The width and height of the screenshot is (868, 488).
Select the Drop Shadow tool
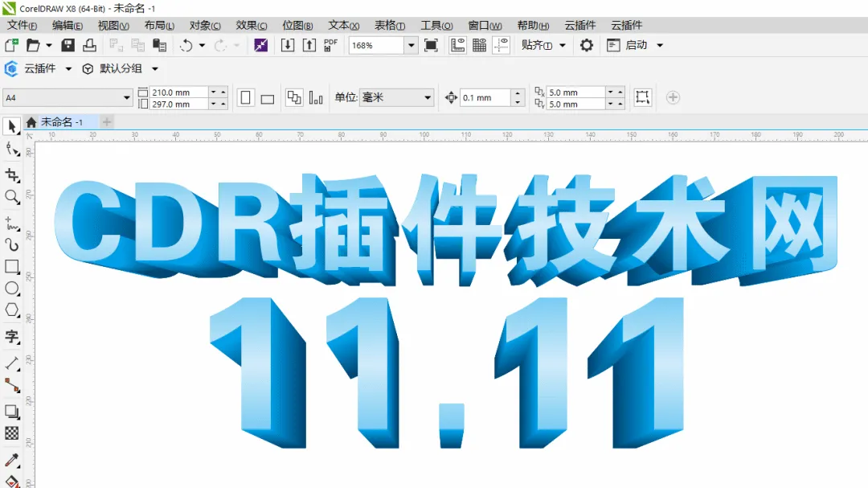click(11, 412)
